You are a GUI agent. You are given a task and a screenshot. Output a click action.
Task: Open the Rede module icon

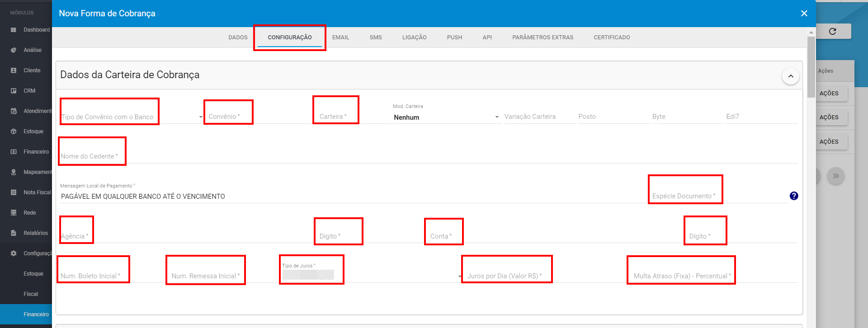[x=14, y=213]
